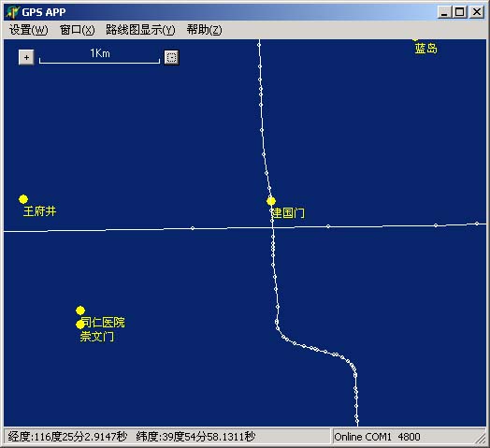Open the 窗口(X) menu
Screen dimensions: 490x448
click(x=78, y=30)
